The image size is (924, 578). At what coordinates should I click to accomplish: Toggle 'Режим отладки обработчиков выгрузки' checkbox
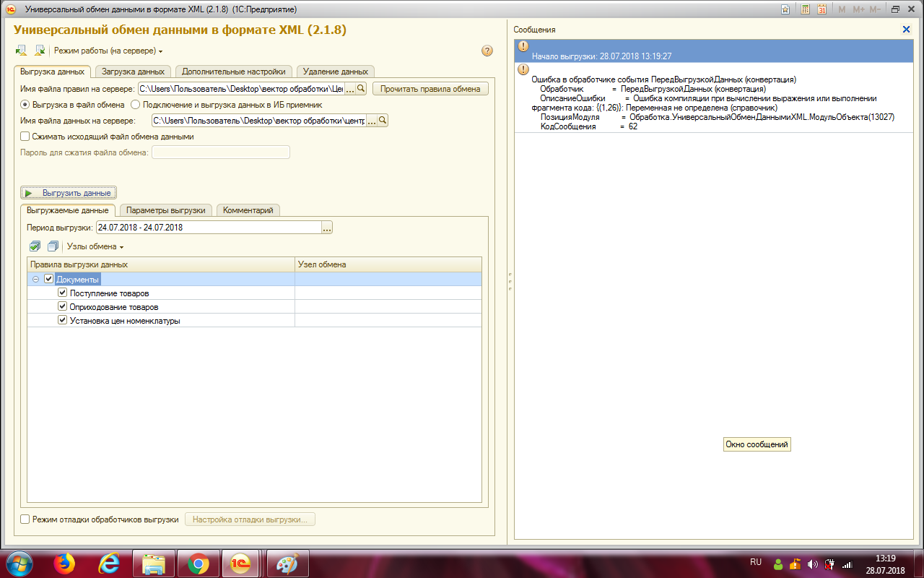click(25, 519)
